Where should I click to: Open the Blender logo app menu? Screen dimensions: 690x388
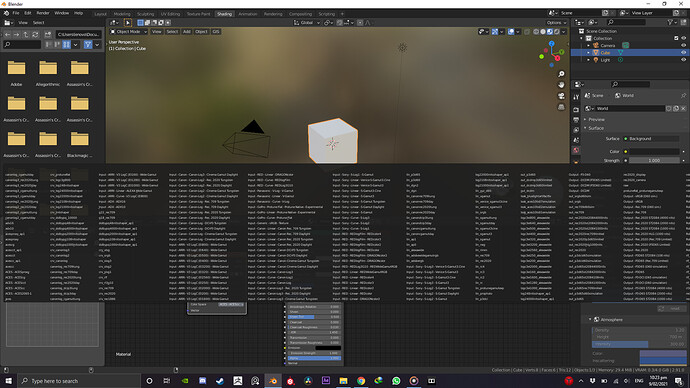[7, 13]
